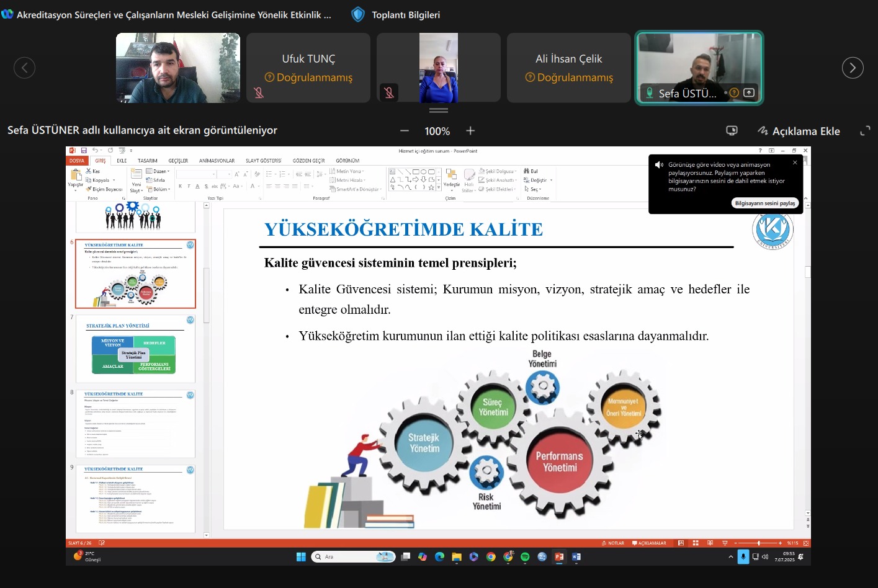Switch to TASARIM ribbon tab
This screenshot has height=588, width=878.
[148, 161]
